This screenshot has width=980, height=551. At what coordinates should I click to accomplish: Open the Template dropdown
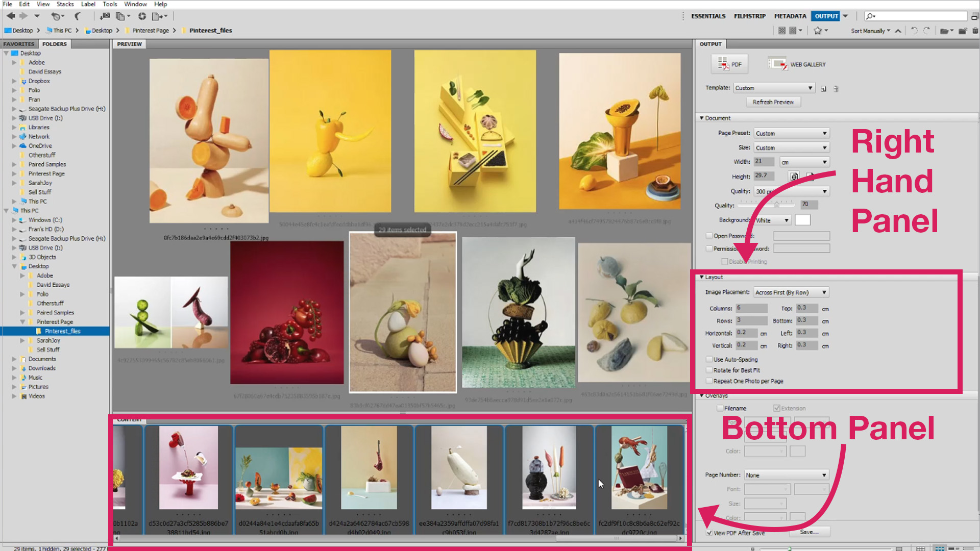click(x=774, y=88)
